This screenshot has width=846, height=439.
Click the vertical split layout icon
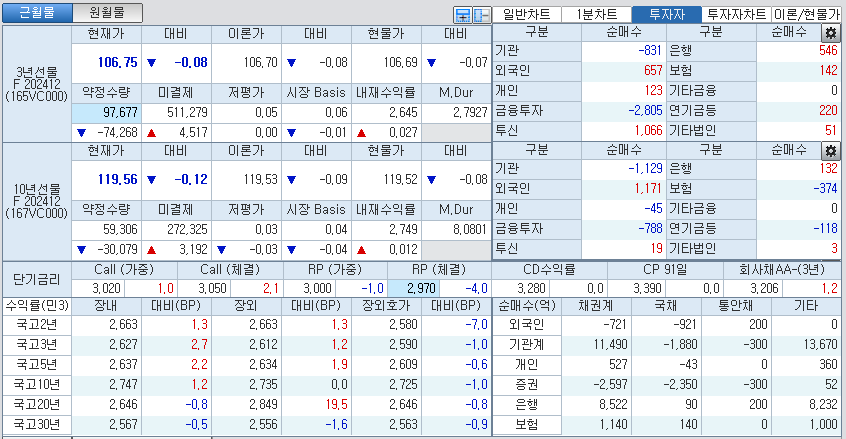[x=481, y=15]
